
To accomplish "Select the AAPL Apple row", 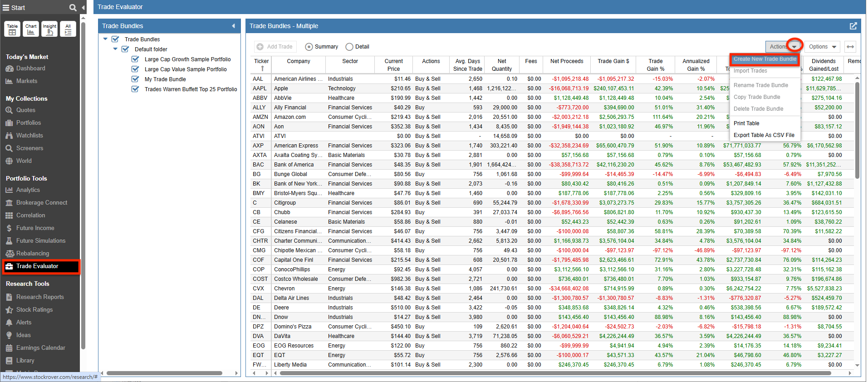I will [x=552, y=88].
